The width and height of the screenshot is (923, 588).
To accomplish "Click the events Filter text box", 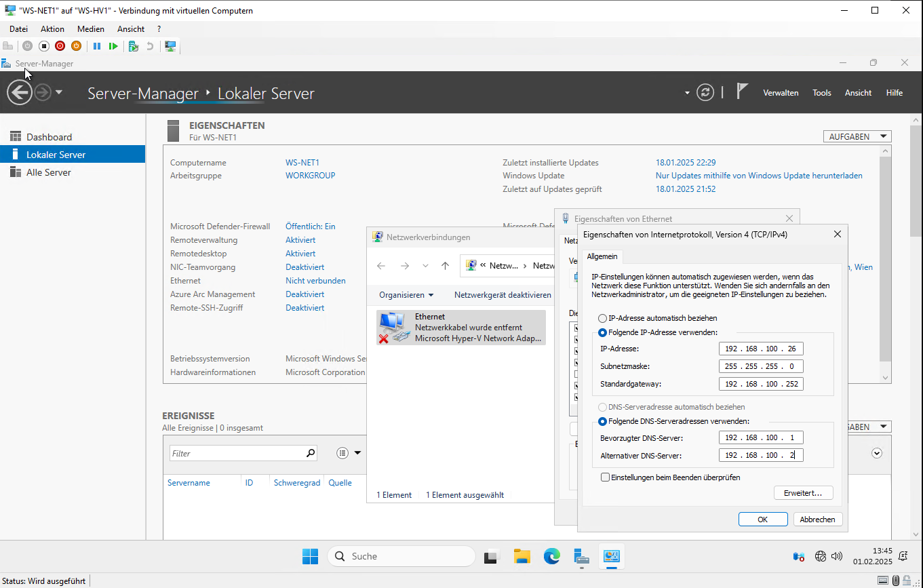I will click(x=236, y=453).
